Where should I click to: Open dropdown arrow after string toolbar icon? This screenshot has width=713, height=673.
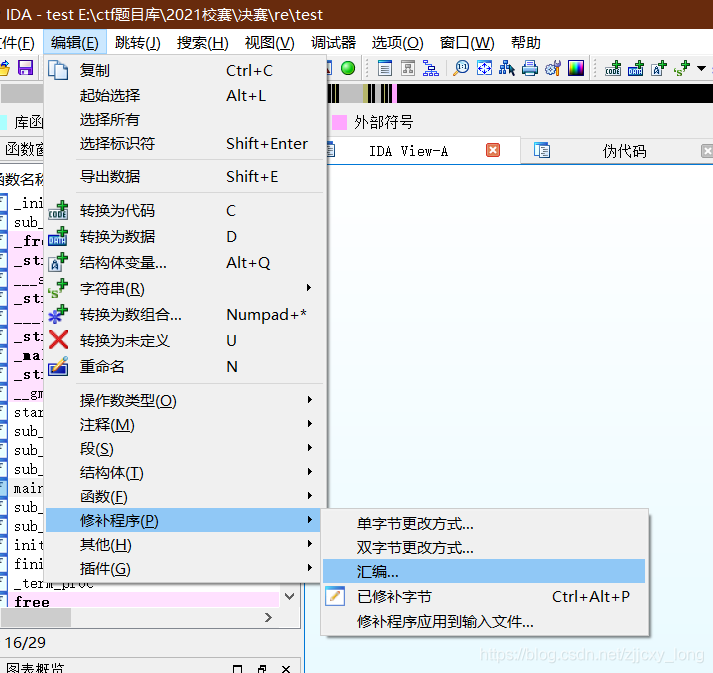(701, 69)
